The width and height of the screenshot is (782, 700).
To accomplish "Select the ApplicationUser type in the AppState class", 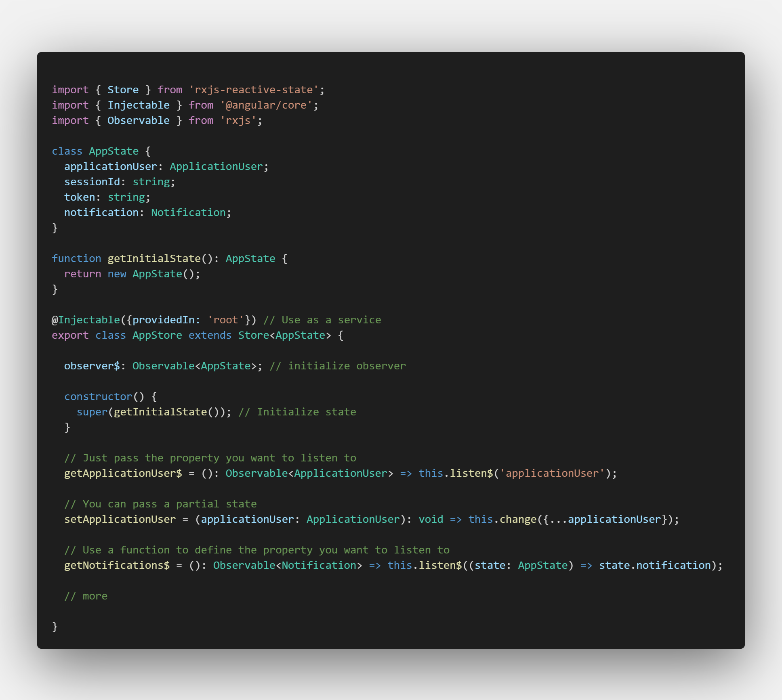I will tap(216, 166).
